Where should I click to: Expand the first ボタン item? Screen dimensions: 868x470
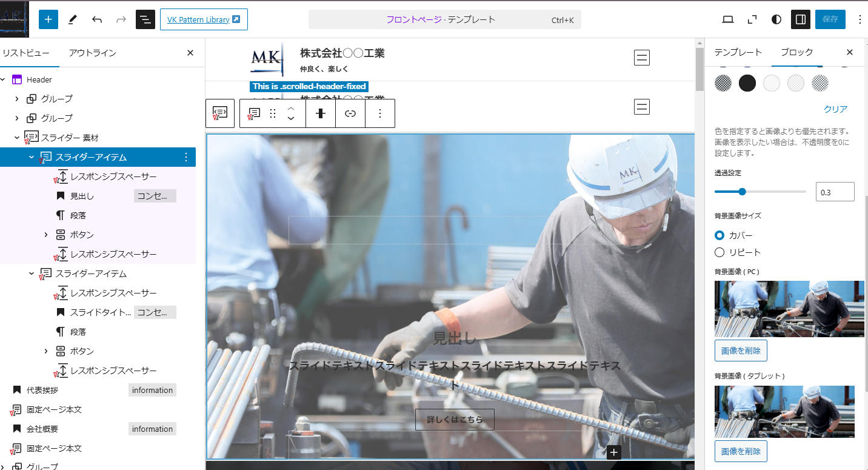[x=46, y=235]
